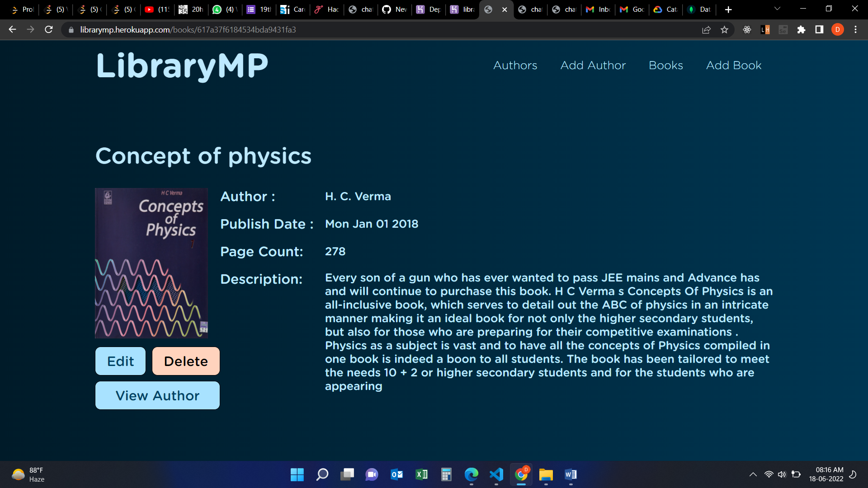Open the MongoDB data tab
This screenshot has height=488, width=868.
[x=699, y=9]
